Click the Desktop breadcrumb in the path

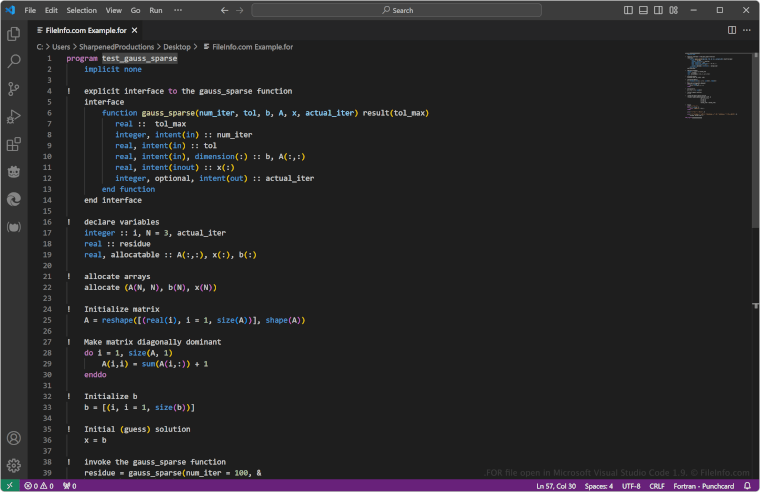179,46
